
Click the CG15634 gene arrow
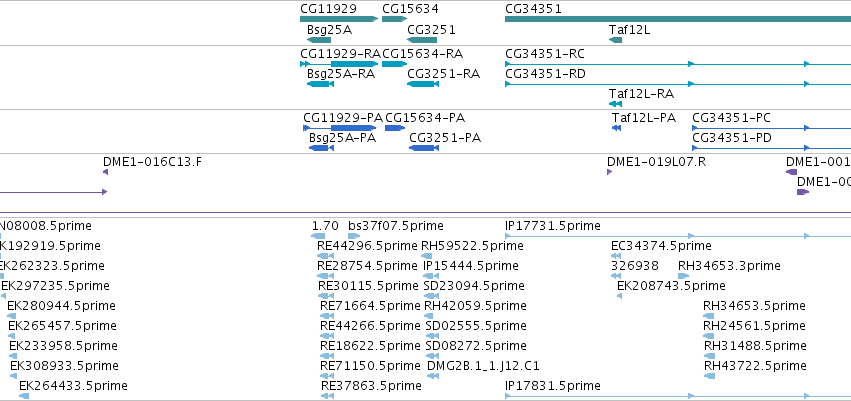(x=394, y=19)
